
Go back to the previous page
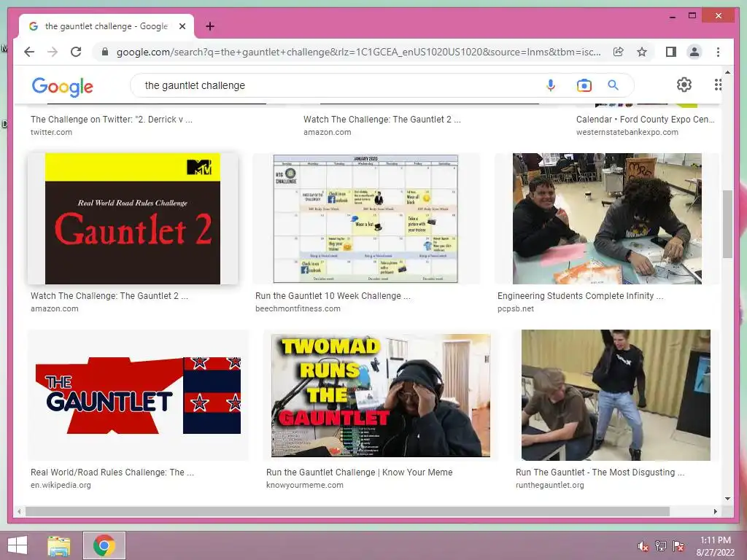[29, 52]
